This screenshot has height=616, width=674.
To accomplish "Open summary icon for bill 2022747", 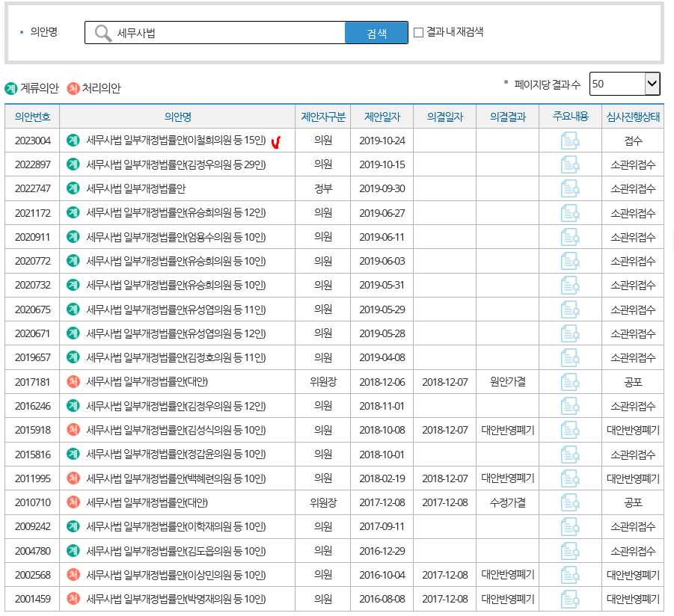I will [570, 188].
